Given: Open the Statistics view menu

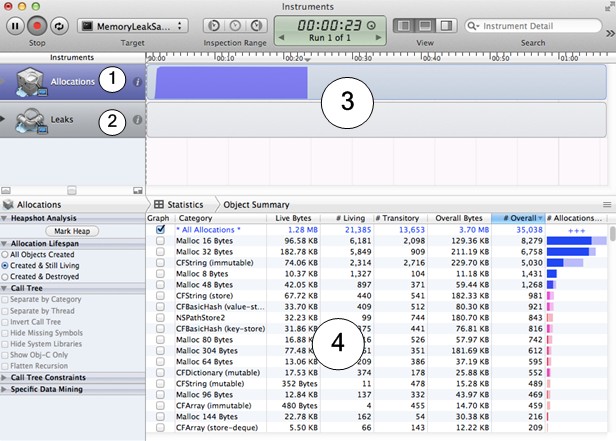Looking at the screenshot, I should 179,205.
